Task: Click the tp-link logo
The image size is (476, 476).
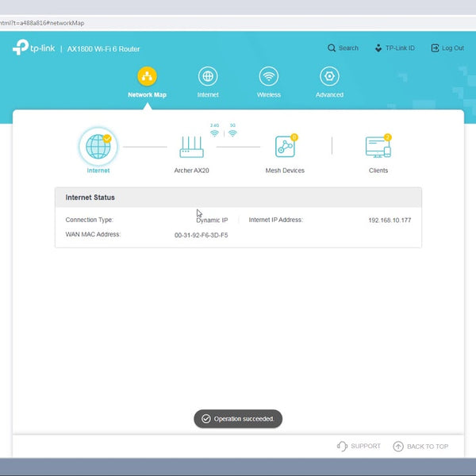Action: point(33,48)
